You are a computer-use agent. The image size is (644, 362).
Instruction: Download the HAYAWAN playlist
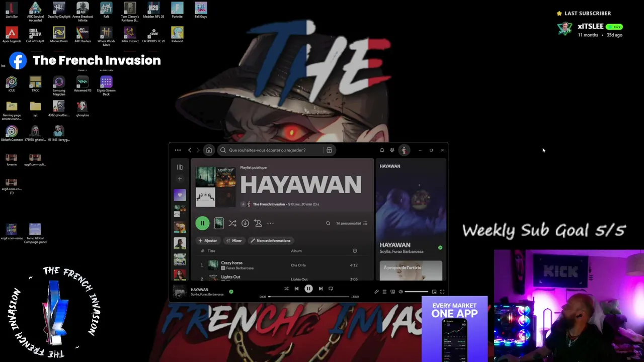245,223
